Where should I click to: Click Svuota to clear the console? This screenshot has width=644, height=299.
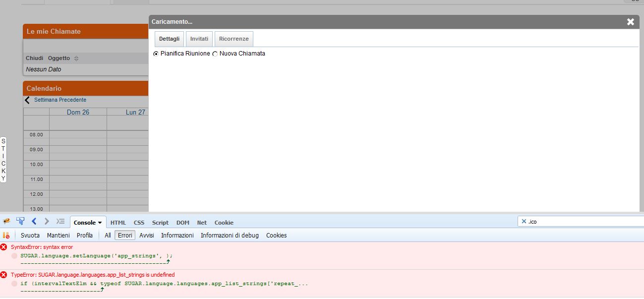30,236
